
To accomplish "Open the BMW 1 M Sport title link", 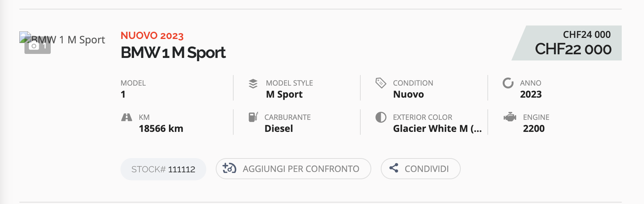I will [173, 52].
